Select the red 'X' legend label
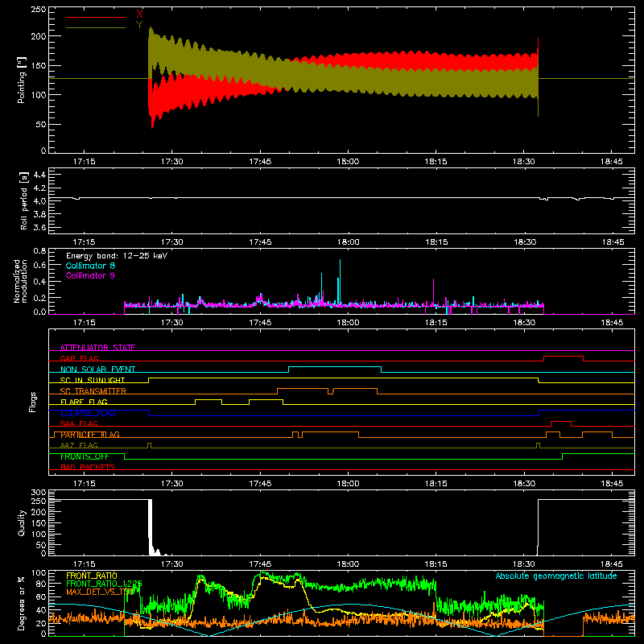The image size is (644, 644). (x=139, y=14)
